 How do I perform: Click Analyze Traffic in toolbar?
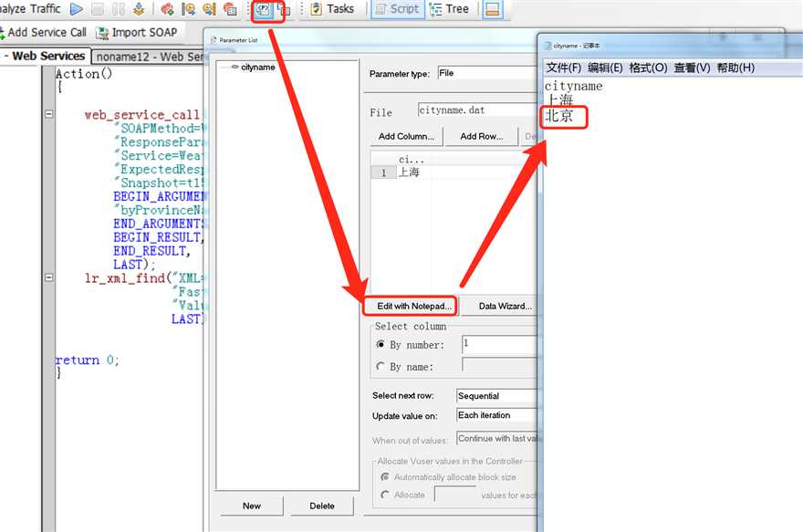30,9
